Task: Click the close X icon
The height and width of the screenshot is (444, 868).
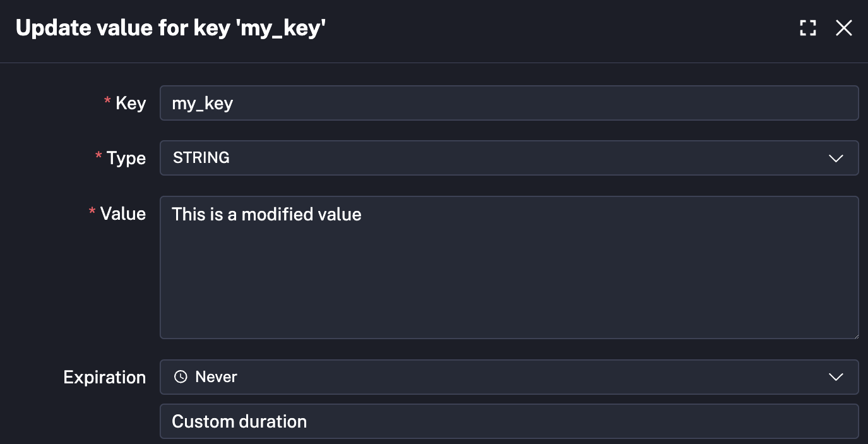Action: tap(844, 28)
